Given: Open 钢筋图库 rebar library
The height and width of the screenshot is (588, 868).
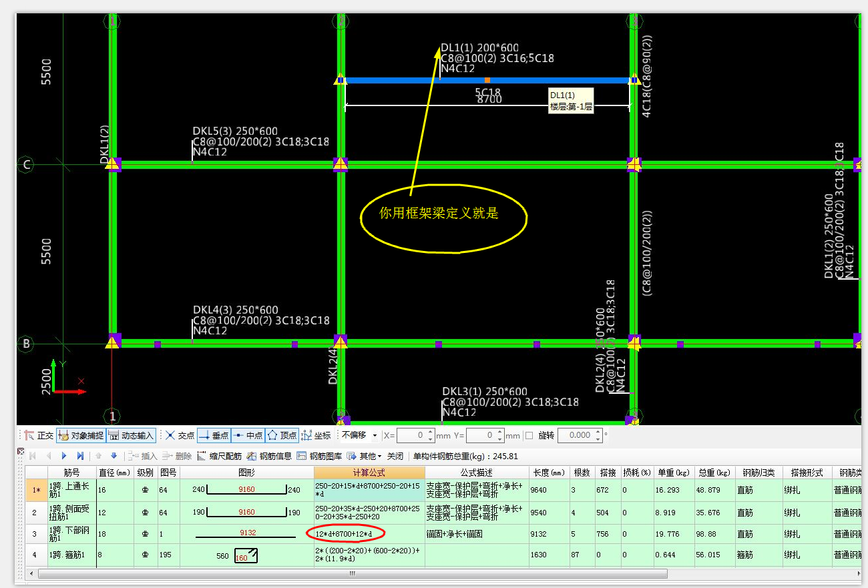Looking at the screenshot, I should click(x=319, y=457).
